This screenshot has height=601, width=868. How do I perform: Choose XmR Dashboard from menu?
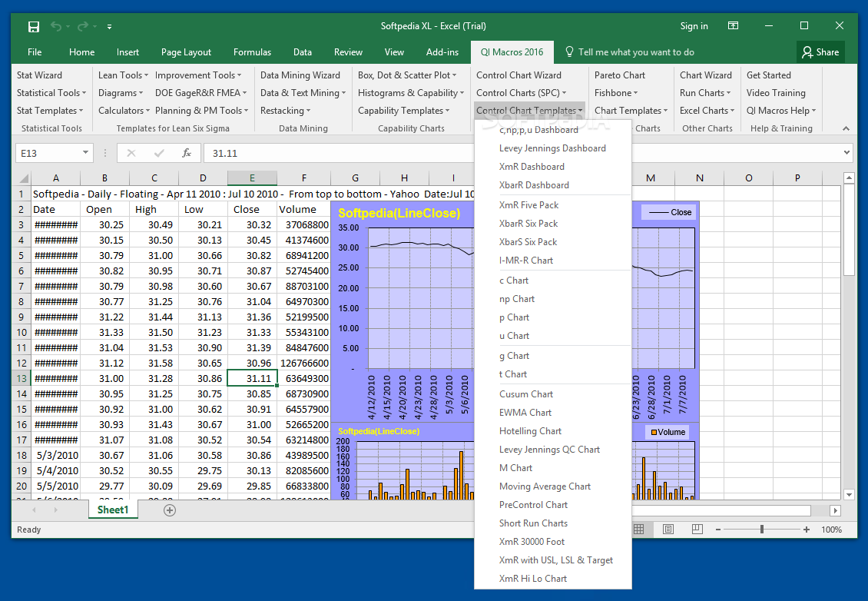[x=553, y=167]
